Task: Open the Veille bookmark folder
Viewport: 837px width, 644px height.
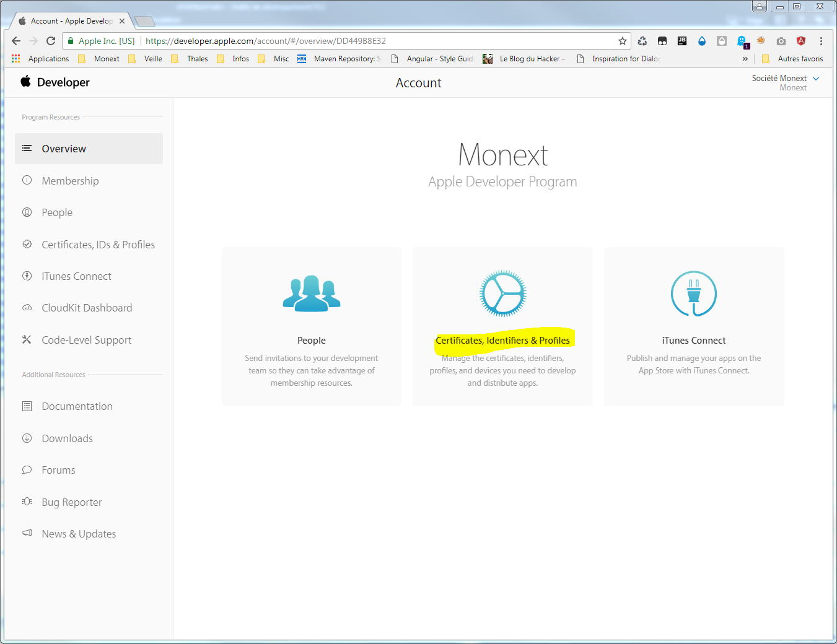Action: 145,59
